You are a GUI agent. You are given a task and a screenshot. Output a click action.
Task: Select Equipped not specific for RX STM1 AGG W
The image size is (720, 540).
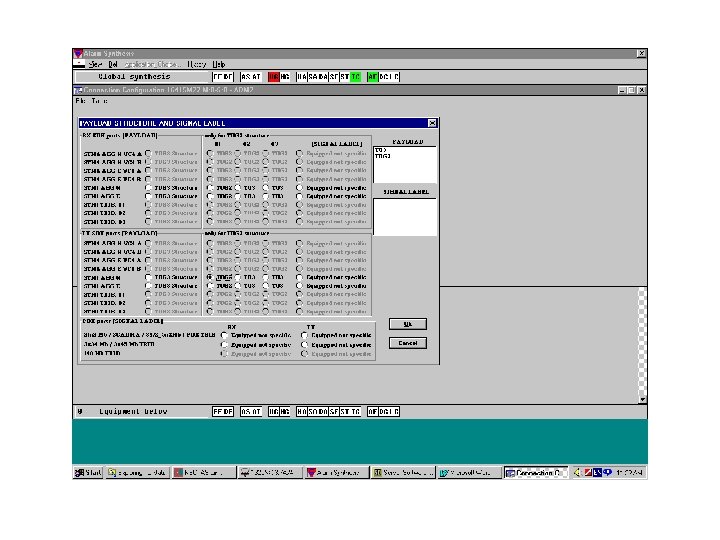[300, 188]
